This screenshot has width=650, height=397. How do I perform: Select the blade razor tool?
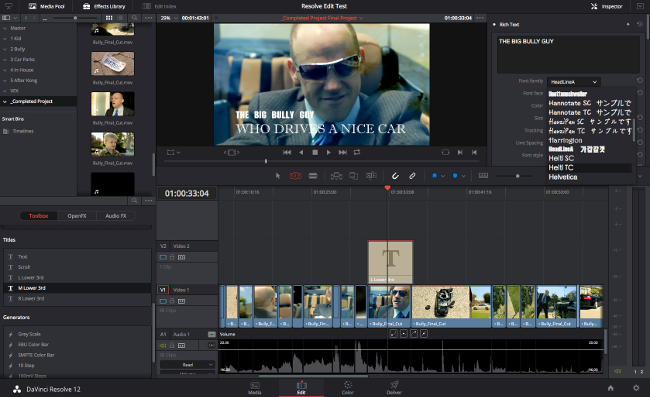(313, 176)
